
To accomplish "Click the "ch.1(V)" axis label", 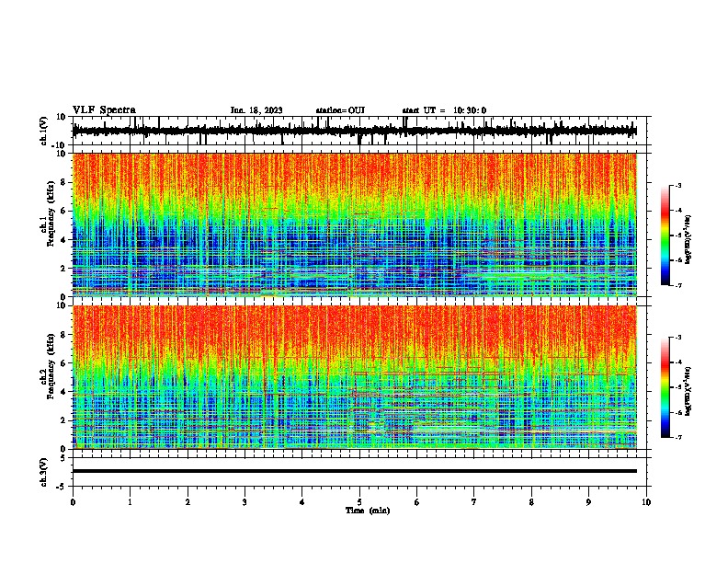I will (45, 131).
